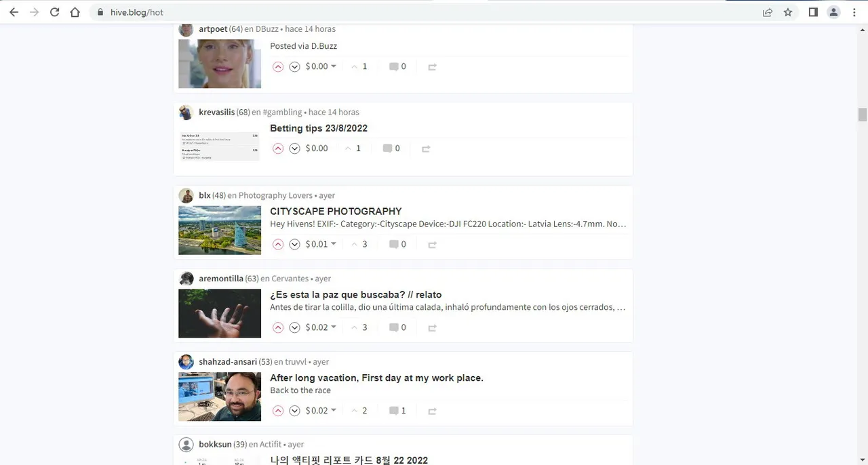This screenshot has height=465, width=868.
Task: Open '¿Es esta la paz que buscaba?' post
Action: point(355,295)
